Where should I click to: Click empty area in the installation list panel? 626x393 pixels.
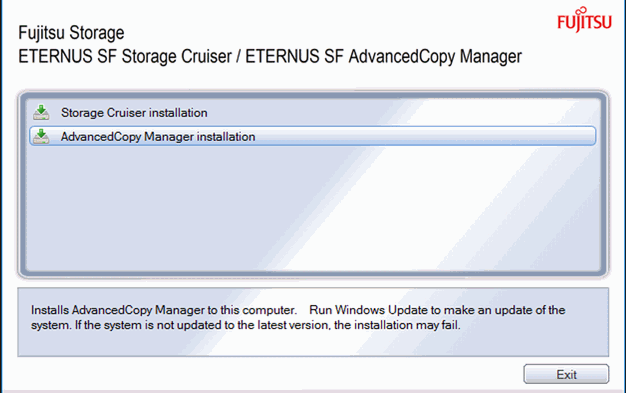pyautogui.click(x=311, y=208)
